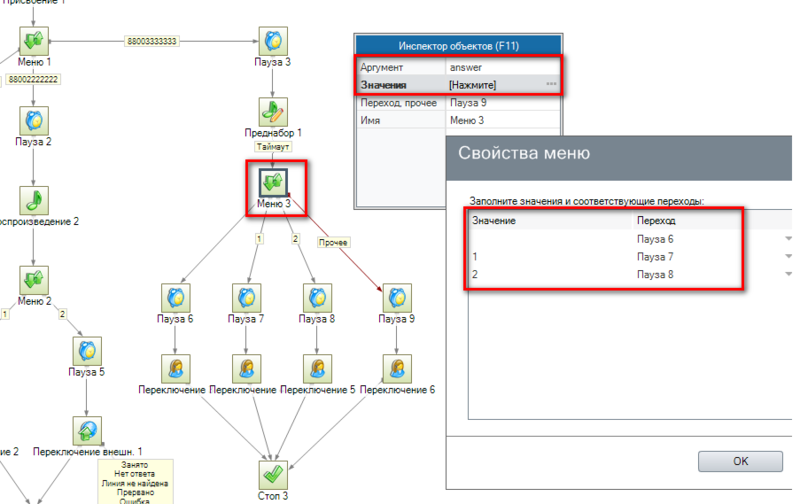The image size is (800, 504).
Task: Select the Переключение внешн. 1 icon
Action: [87, 430]
